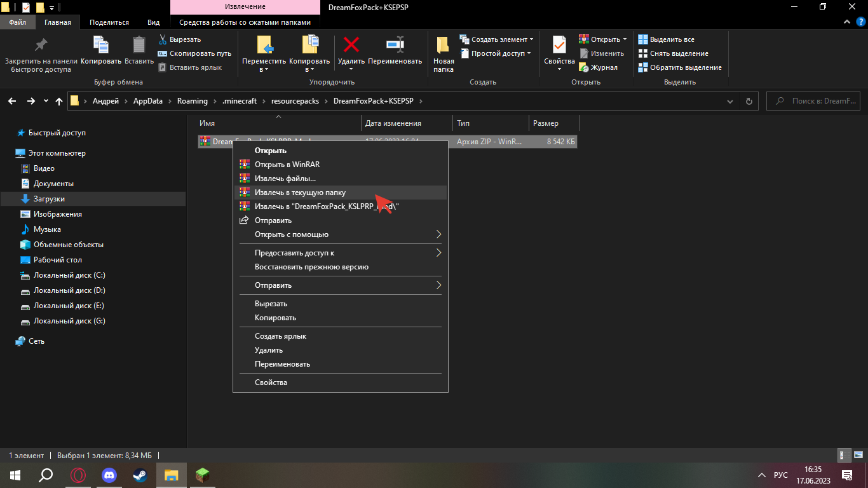Click the Paste (Вставить) clipboard icon
Screen dimensions: 868x488
(x=139, y=46)
